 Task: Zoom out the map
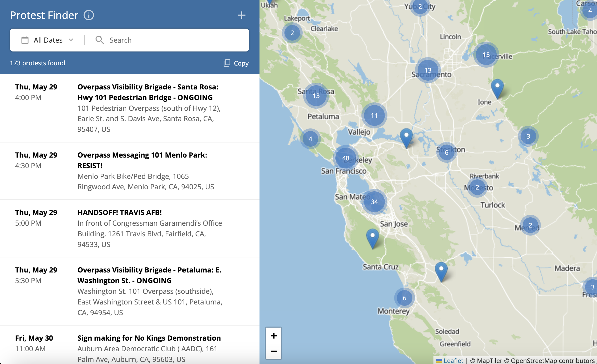[274, 351]
